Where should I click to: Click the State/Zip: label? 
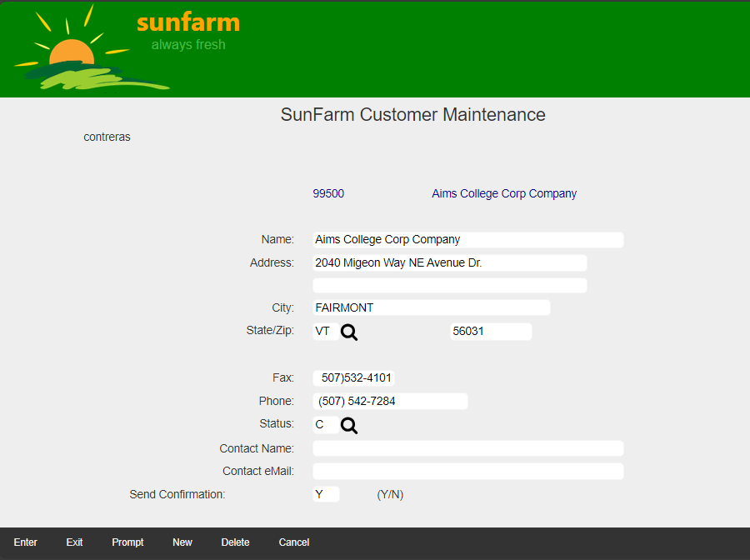pyautogui.click(x=270, y=331)
